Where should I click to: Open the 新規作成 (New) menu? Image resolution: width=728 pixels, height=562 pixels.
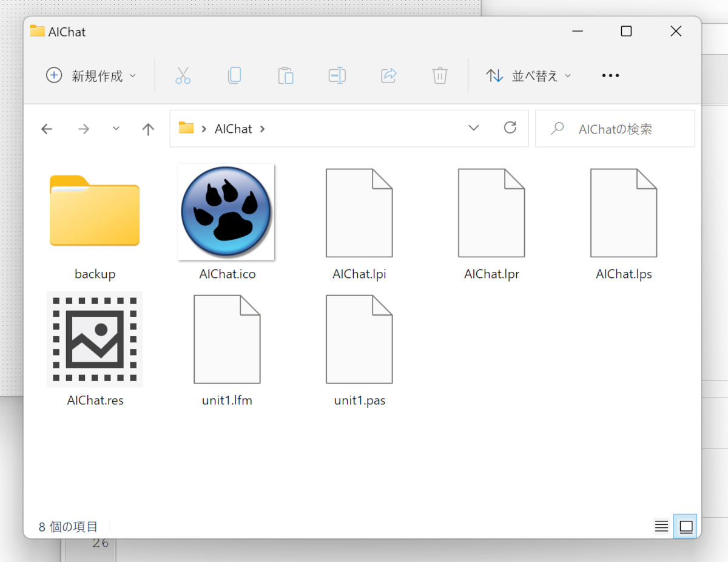click(x=91, y=76)
